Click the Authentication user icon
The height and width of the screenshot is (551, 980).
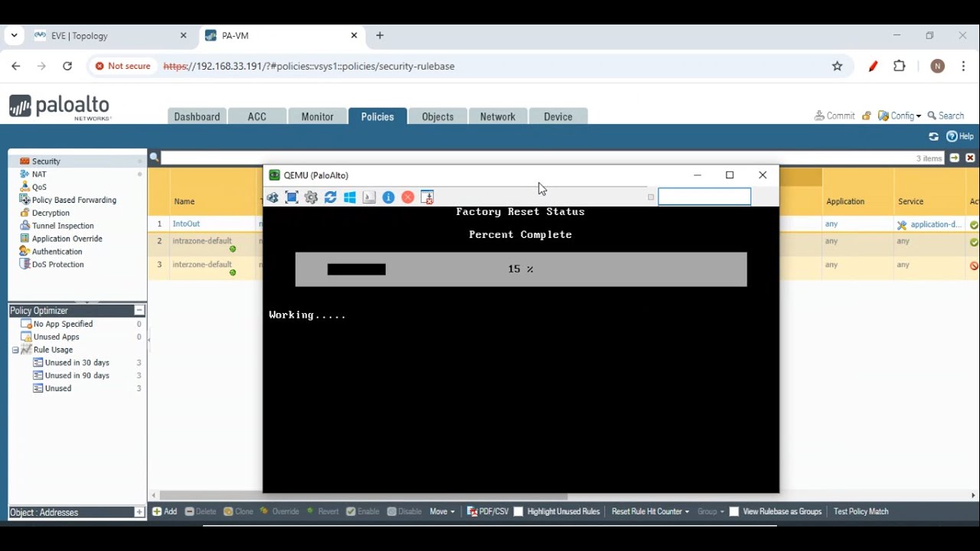click(x=25, y=252)
